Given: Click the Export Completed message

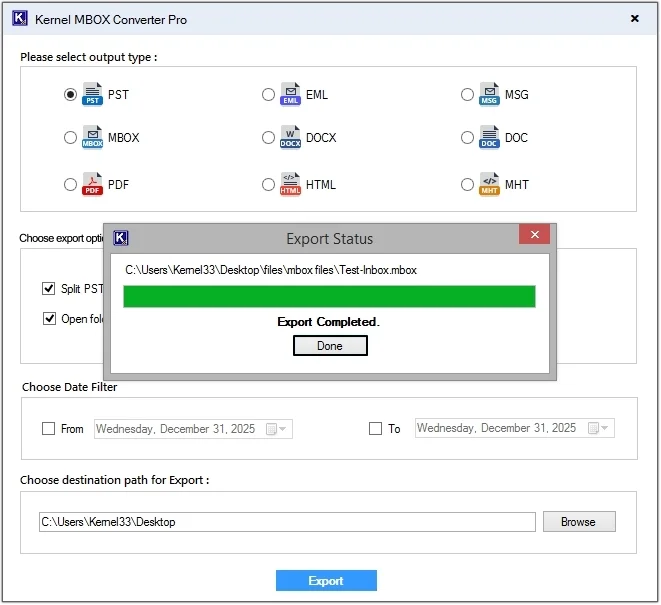Looking at the screenshot, I should click(x=328, y=322).
